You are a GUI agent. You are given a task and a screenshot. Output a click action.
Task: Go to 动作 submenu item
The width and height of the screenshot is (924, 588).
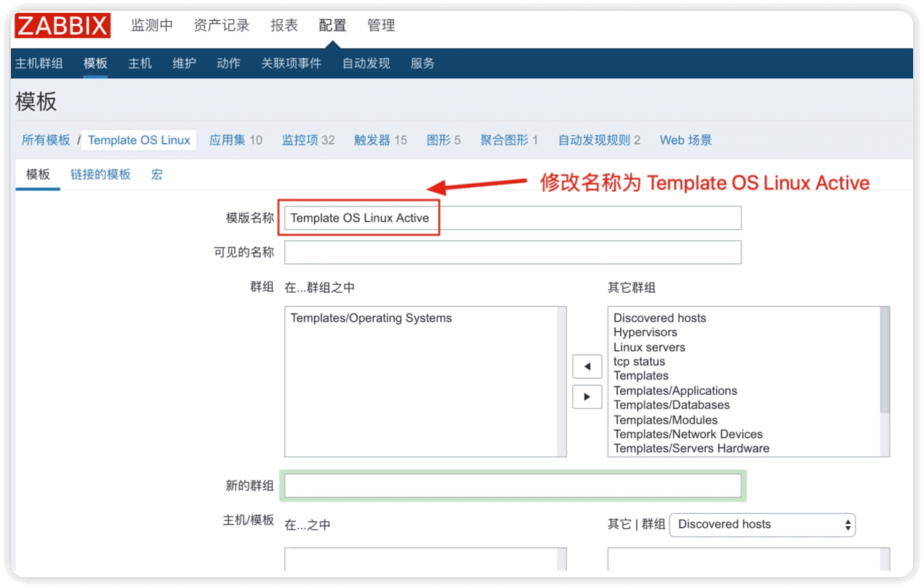228,63
